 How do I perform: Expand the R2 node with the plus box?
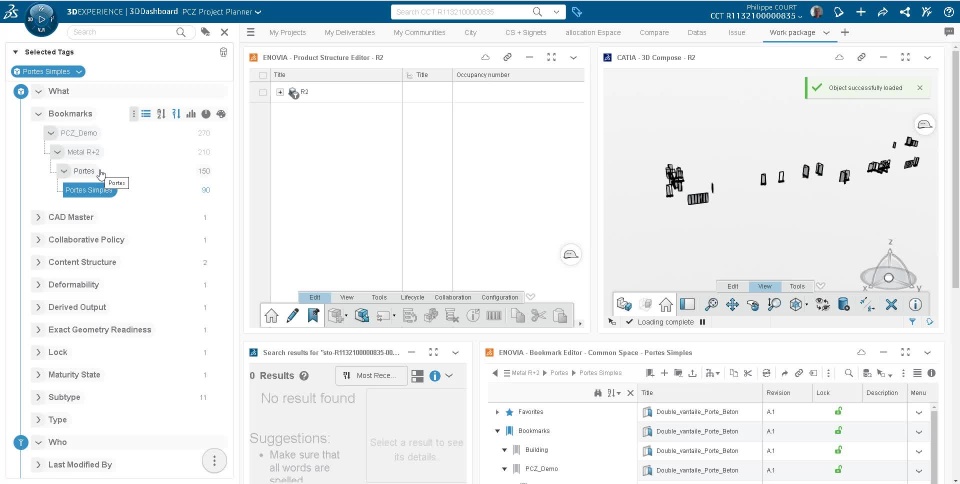click(x=280, y=92)
